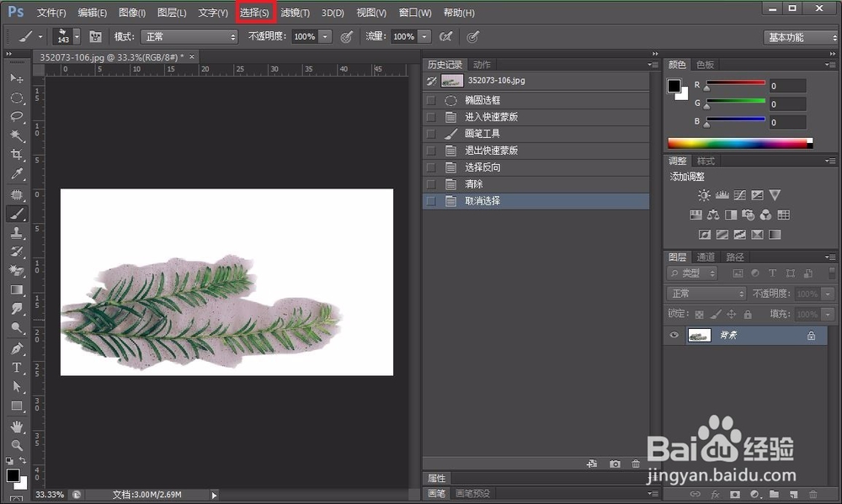Create new snapshot in History panel

point(615,464)
